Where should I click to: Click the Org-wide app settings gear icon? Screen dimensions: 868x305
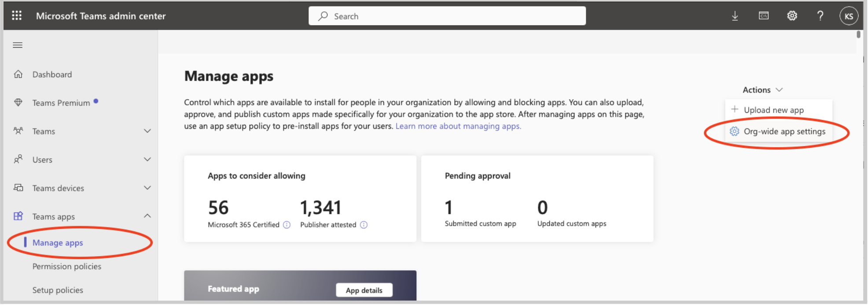tap(734, 131)
